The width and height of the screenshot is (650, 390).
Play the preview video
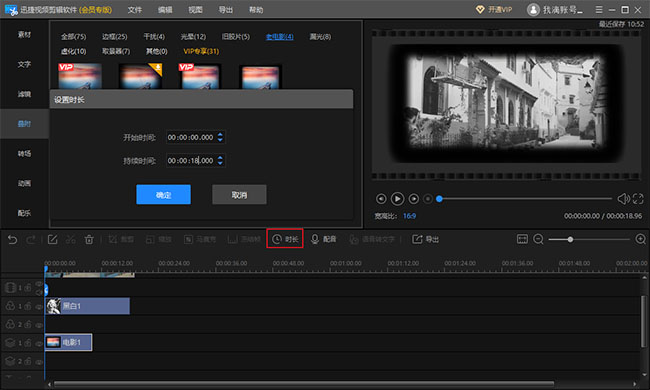click(397, 199)
